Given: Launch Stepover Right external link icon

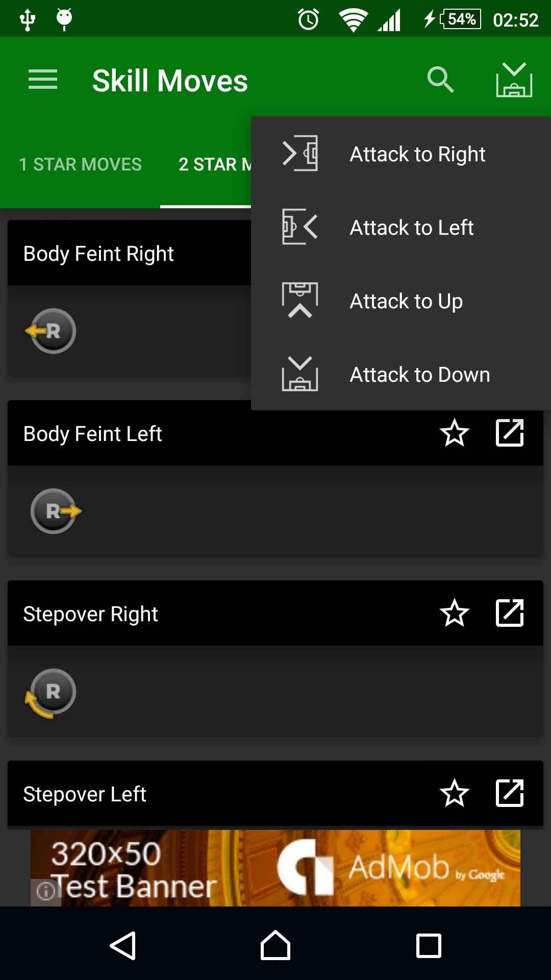Looking at the screenshot, I should (510, 613).
